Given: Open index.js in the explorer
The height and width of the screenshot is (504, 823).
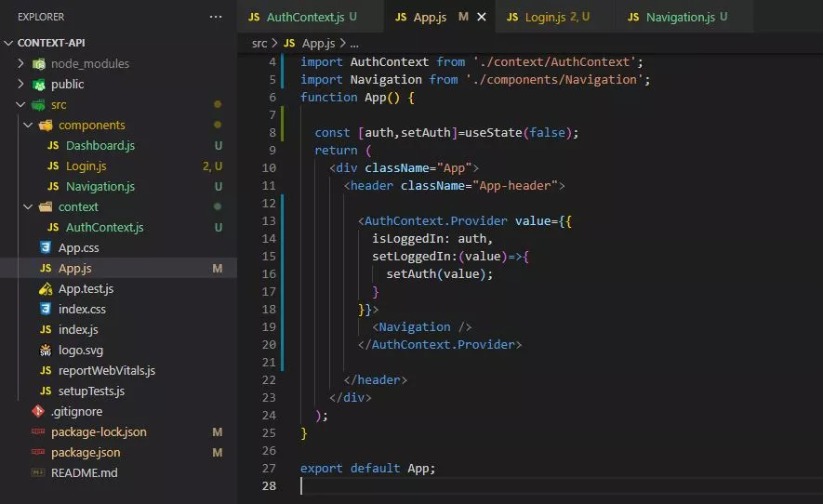Looking at the screenshot, I should (78, 330).
